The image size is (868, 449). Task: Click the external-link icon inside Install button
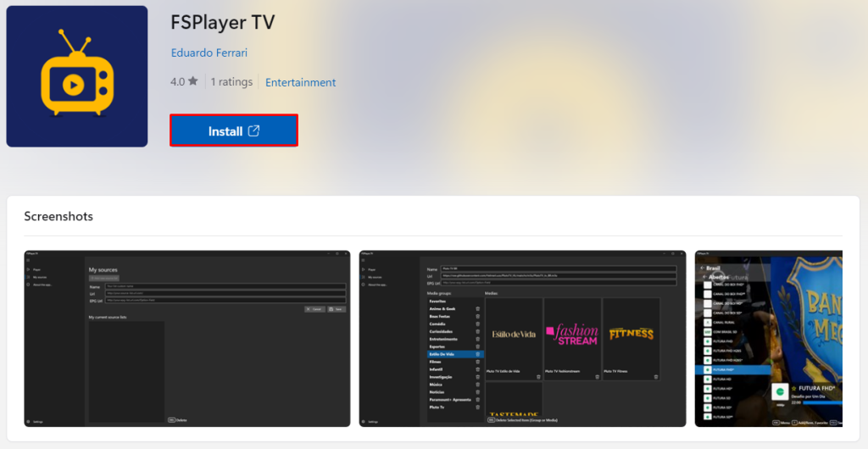click(x=254, y=130)
